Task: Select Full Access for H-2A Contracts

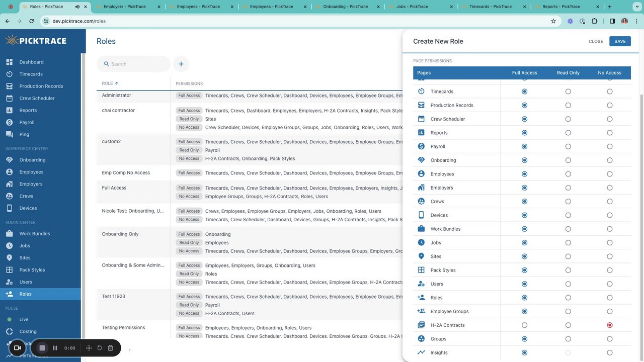Action: [x=525, y=325]
